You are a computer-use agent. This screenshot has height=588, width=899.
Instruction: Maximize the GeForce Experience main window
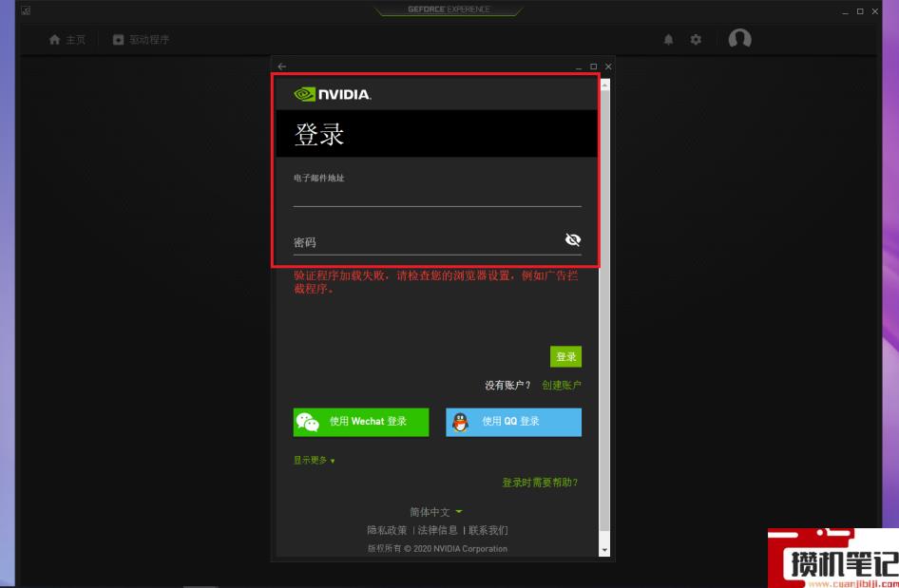point(860,11)
